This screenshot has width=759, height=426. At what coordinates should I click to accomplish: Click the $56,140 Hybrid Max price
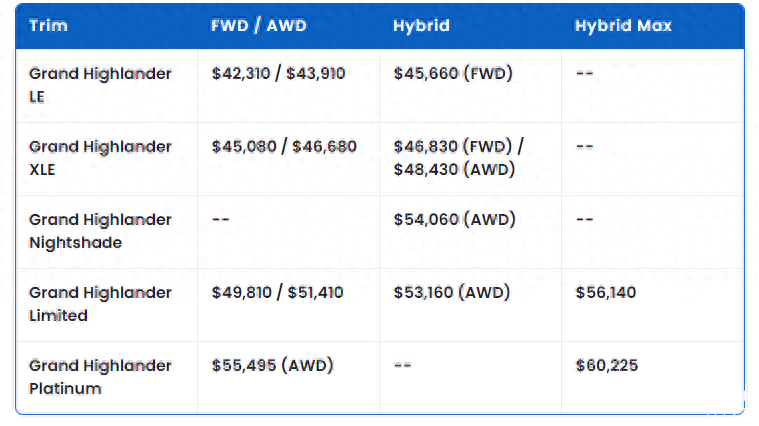click(x=606, y=293)
